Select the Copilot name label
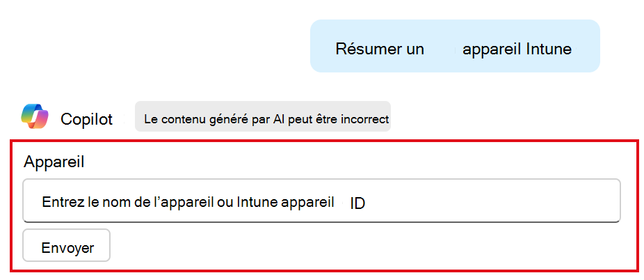The image size is (644, 280). [x=87, y=119]
